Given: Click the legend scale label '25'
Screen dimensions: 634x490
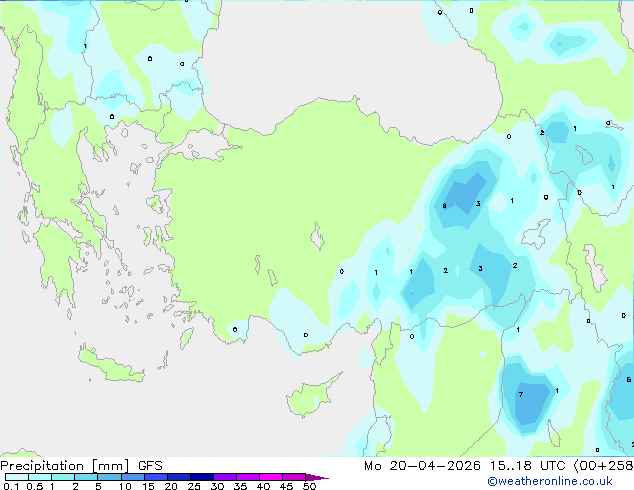Looking at the screenshot, I should (194, 486).
